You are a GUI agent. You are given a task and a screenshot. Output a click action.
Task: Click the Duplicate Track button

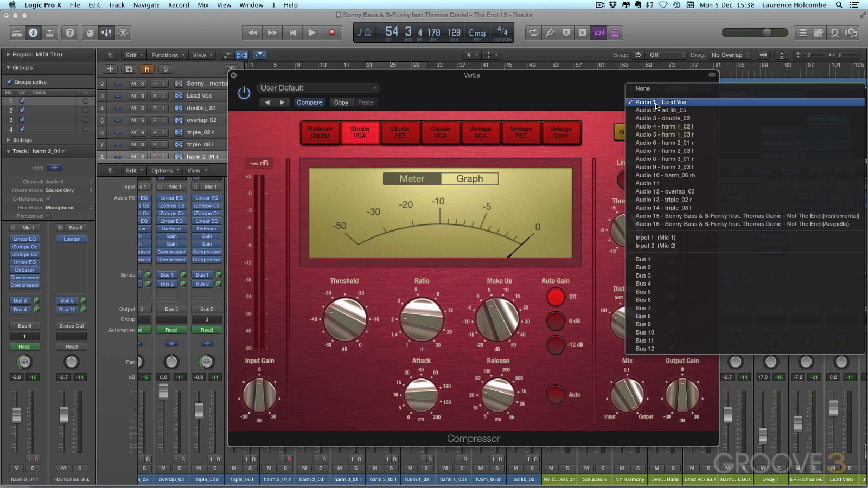[x=129, y=69]
